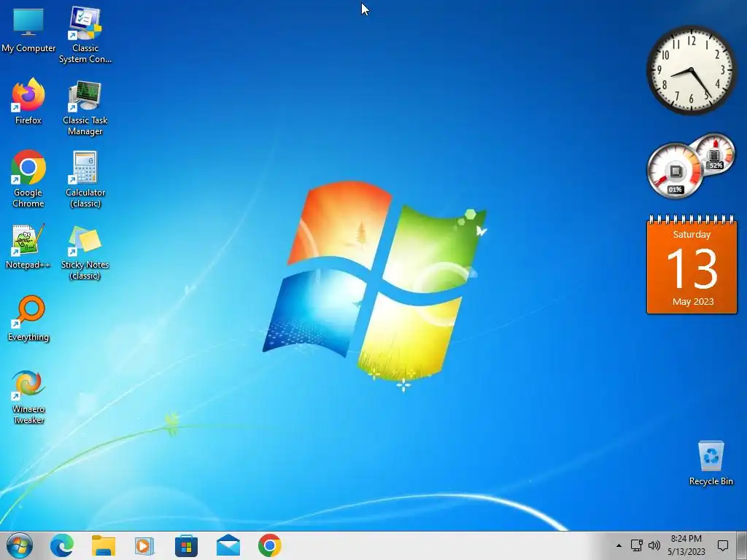Open File Explorer from the taskbar
The image size is (747, 560).
pyautogui.click(x=104, y=545)
